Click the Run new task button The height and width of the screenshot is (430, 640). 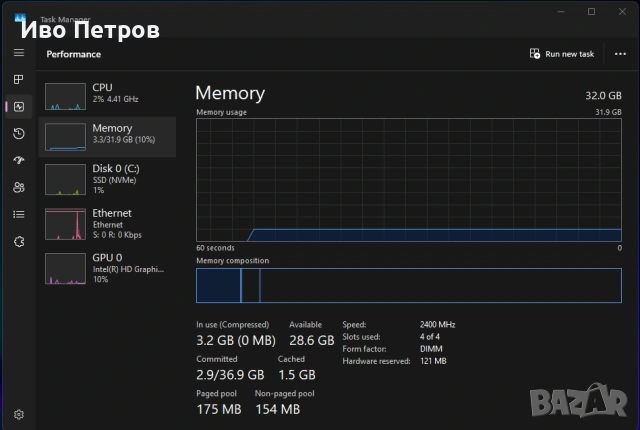[x=562, y=54]
